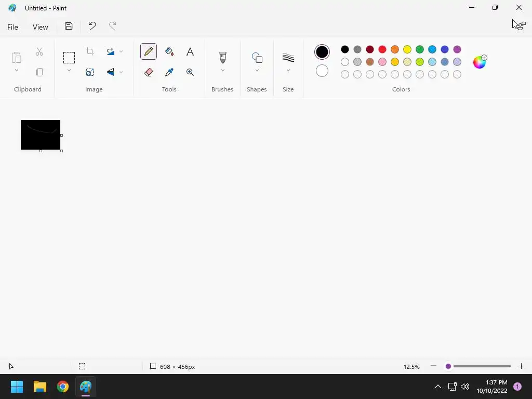Click the 12.5% zoom level text
This screenshot has height=399, width=532.
coord(411,367)
